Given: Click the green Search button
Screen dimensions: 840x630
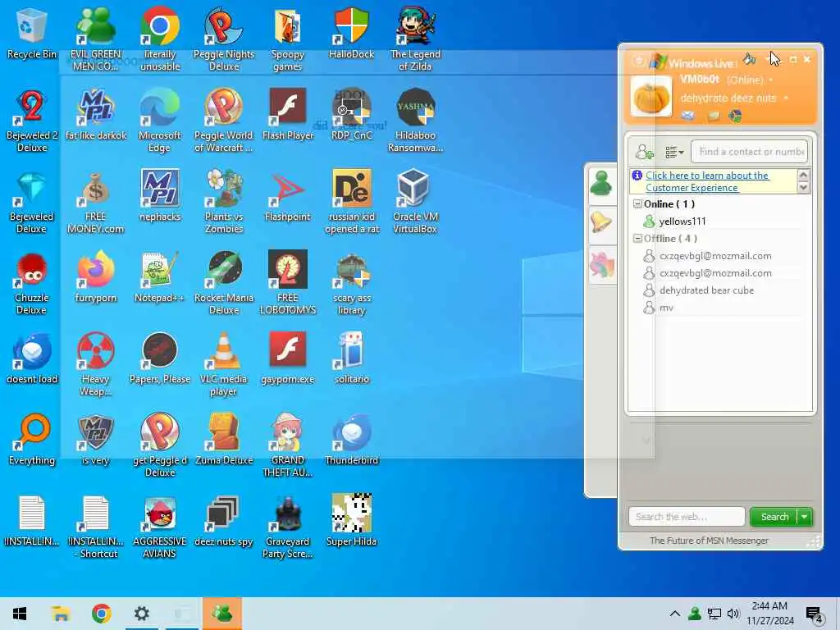Looking at the screenshot, I should pos(774,517).
